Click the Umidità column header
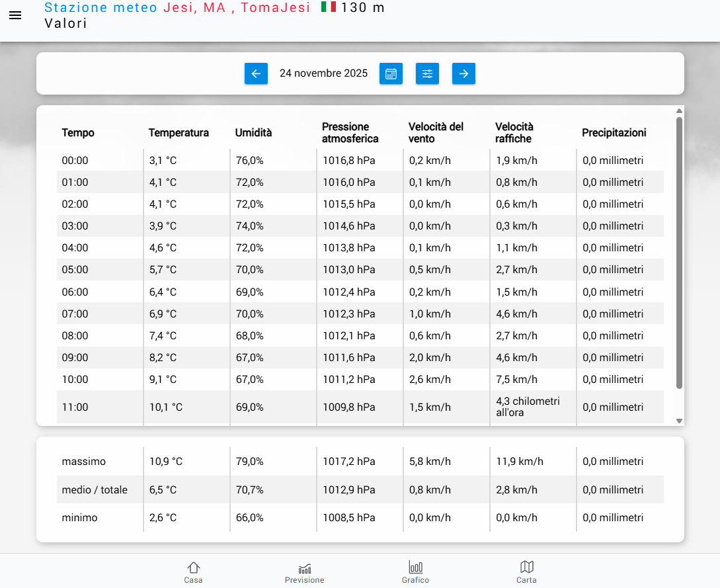The height and width of the screenshot is (588, 720). [253, 132]
